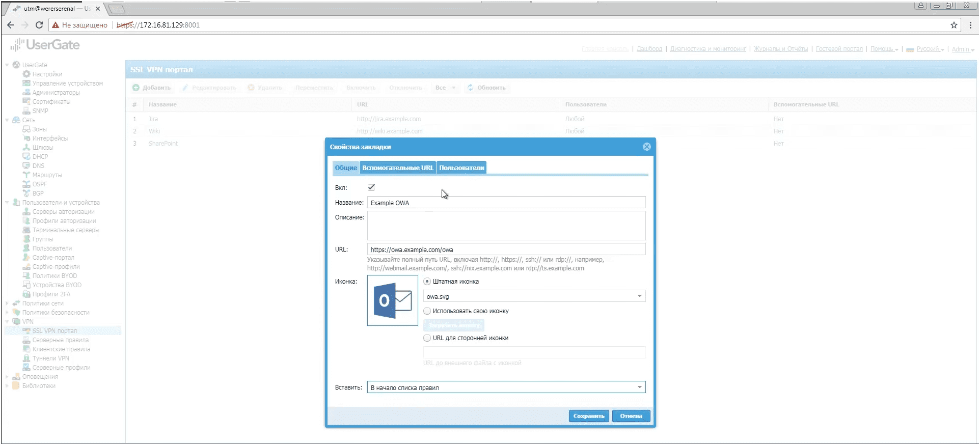Select the SharePoint row name
980x444 pixels.
click(x=163, y=144)
